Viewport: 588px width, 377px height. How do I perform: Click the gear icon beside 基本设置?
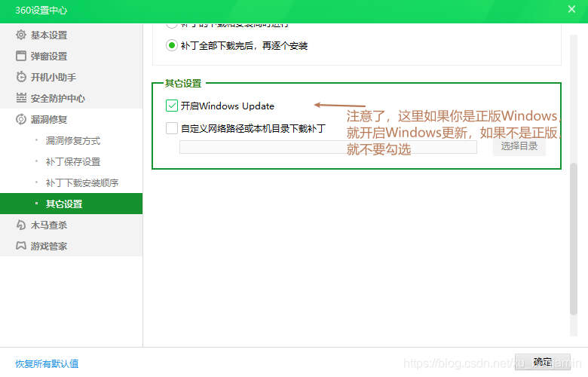(21, 35)
